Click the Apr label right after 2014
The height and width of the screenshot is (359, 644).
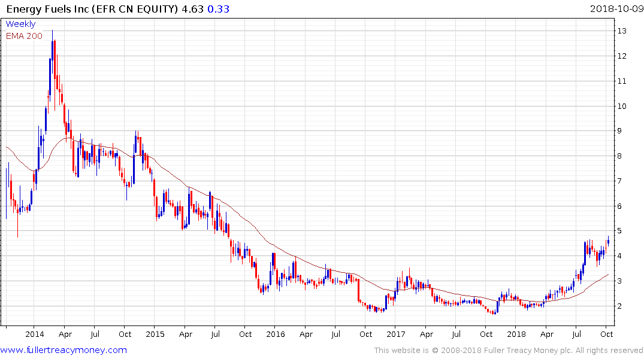point(65,334)
